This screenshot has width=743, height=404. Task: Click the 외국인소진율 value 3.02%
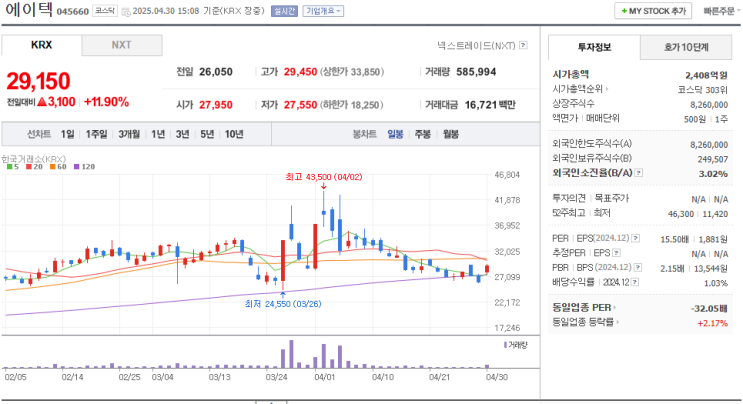[x=713, y=174]
